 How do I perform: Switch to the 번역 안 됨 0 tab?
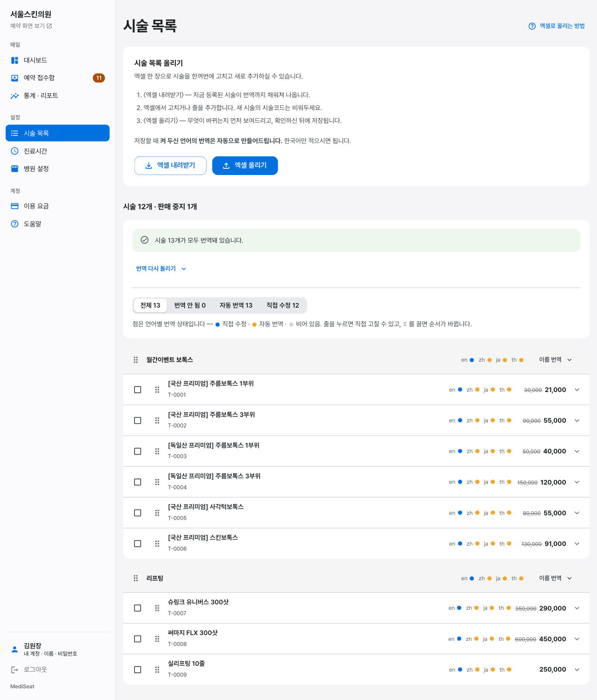[190, 305]
